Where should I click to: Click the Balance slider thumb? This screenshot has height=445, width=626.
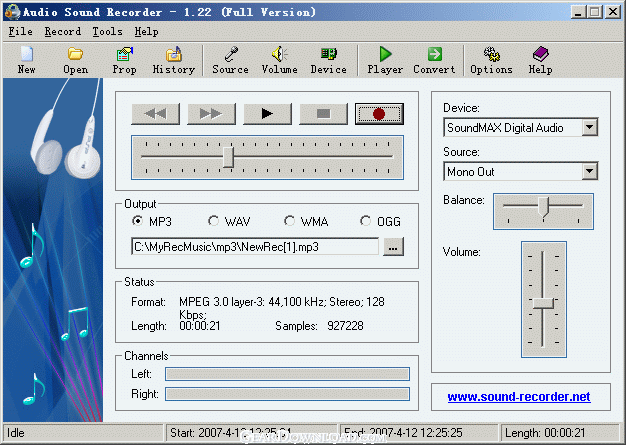pyautogui.click(x=543, y=207)
